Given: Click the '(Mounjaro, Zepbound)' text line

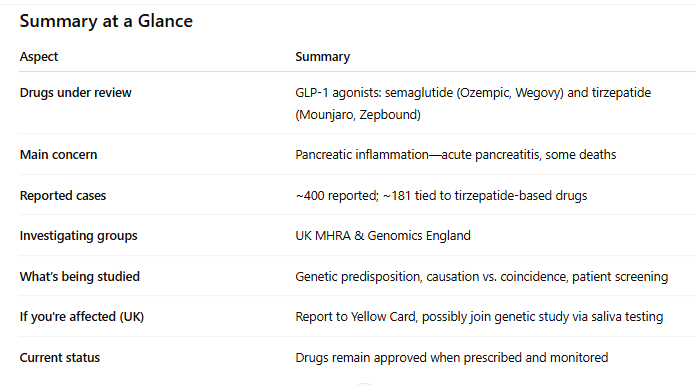Looking at the screenshot, I should 358,115.
